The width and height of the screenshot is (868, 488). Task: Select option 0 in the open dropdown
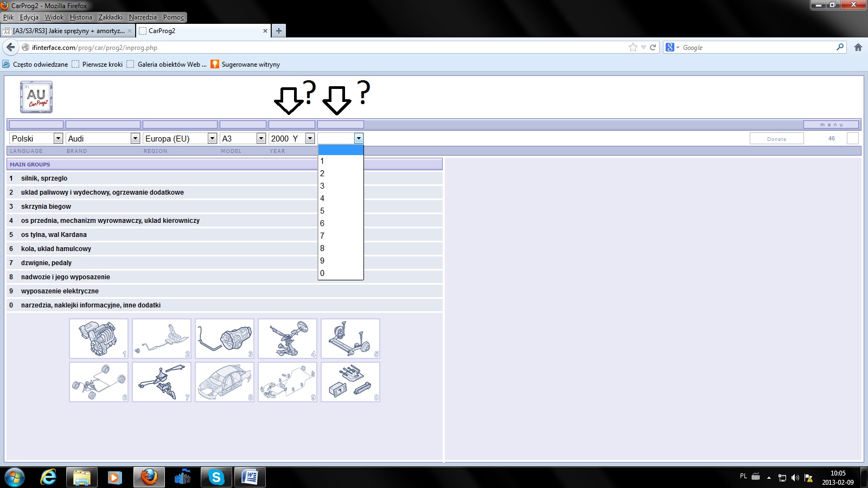[x=340, y=273]
